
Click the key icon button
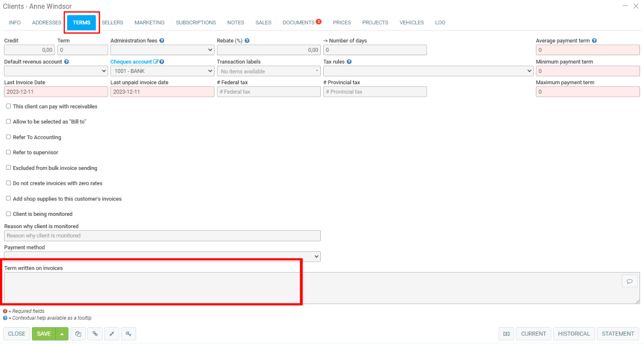128,334
